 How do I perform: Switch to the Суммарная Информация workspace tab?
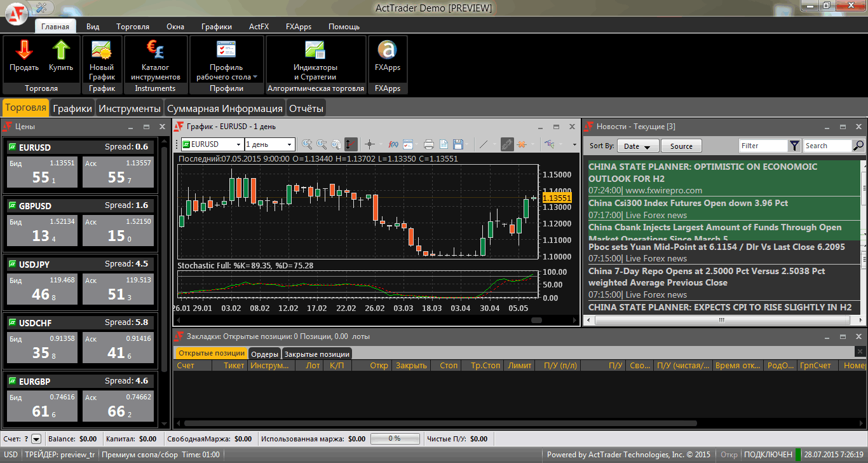coord(225,108)
